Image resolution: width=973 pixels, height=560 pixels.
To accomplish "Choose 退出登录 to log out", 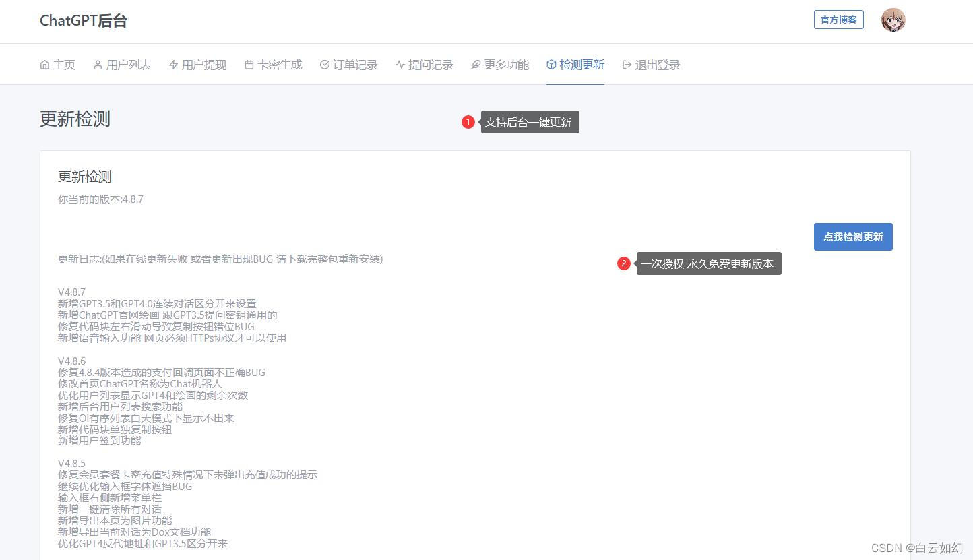I will (651, 65).
